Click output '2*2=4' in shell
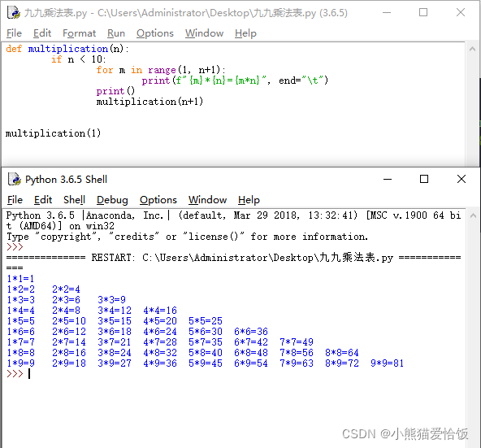Image resolution: width=481 pixels, height=448 pixels. tap(66, 289)
